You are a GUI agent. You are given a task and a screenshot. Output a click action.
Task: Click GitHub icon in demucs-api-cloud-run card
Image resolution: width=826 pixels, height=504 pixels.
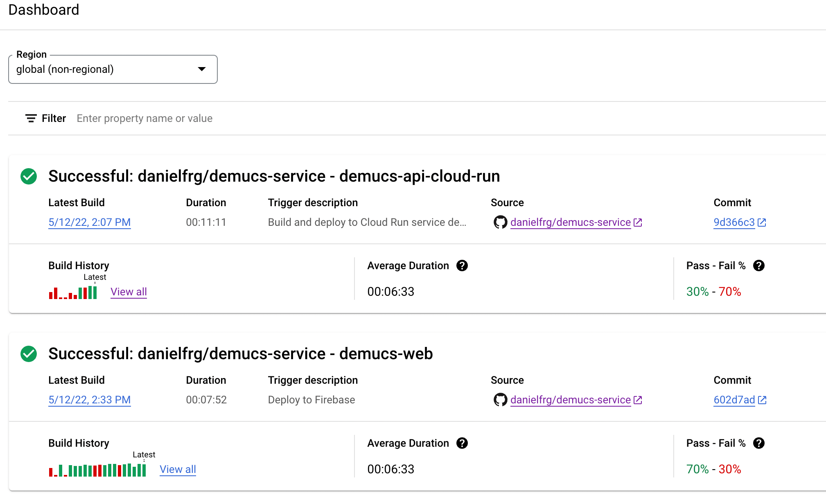click(x=500, y=222)
